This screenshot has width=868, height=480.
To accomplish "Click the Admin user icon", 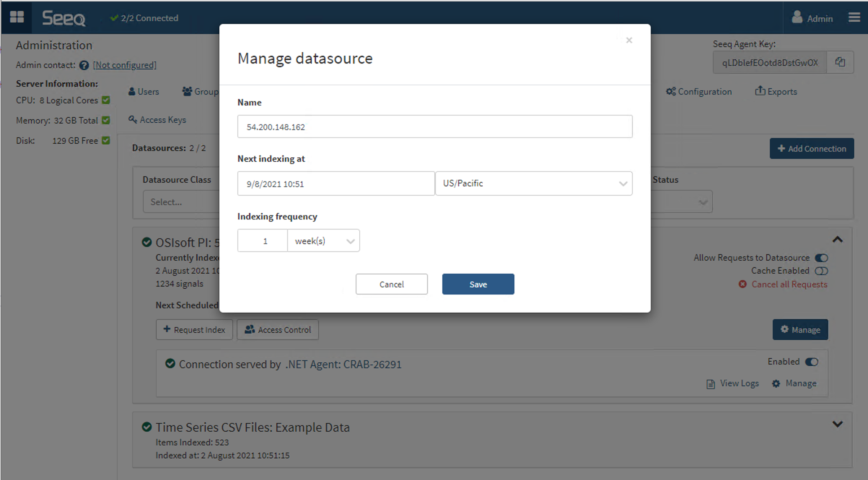I will point(797,17).
